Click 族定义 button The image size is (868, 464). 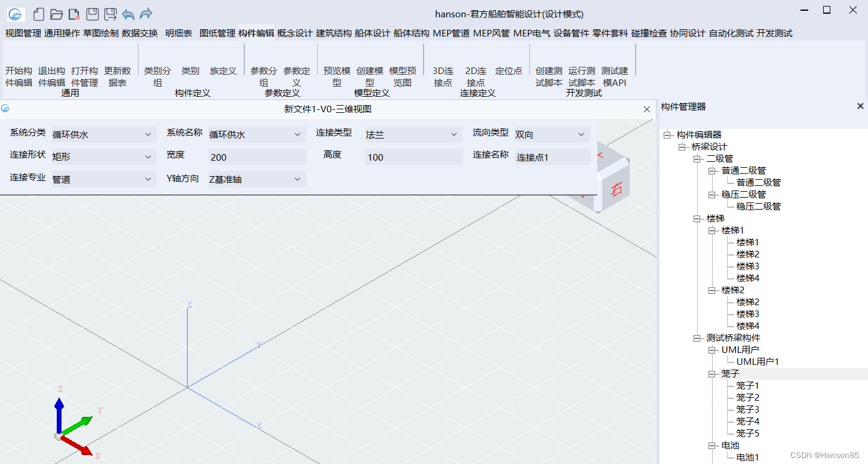point(223,70)
